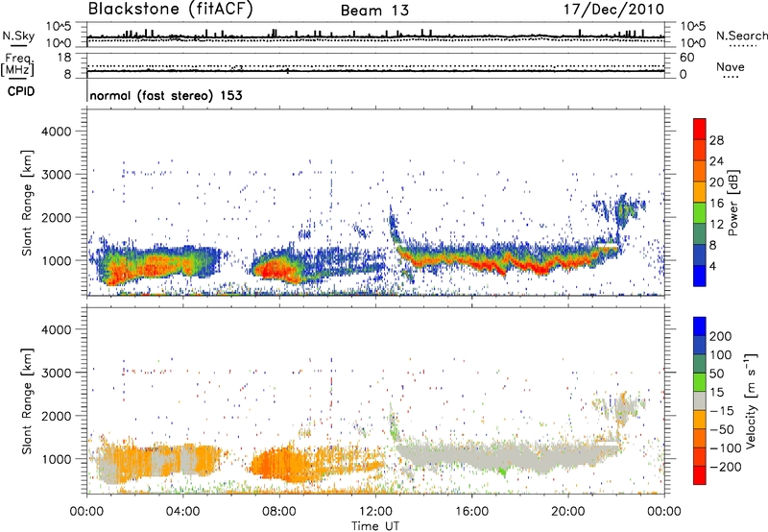Click the "Nave" legend label
Image resolution: width=768 pixels, height=532 pixels.
(x=731, y=67)
